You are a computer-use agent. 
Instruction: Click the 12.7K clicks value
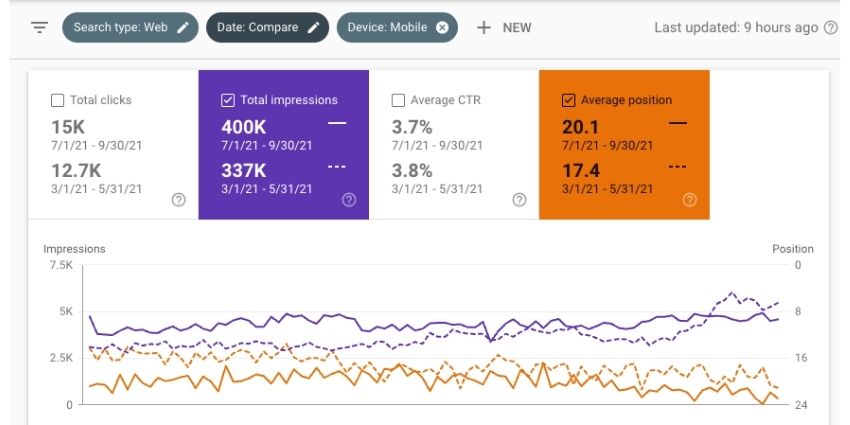coord(76,171)
